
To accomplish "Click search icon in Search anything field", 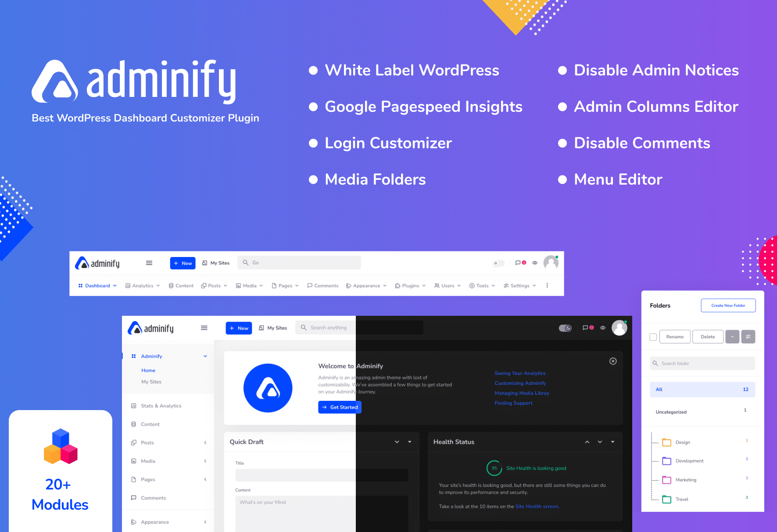I will (304, 328).
